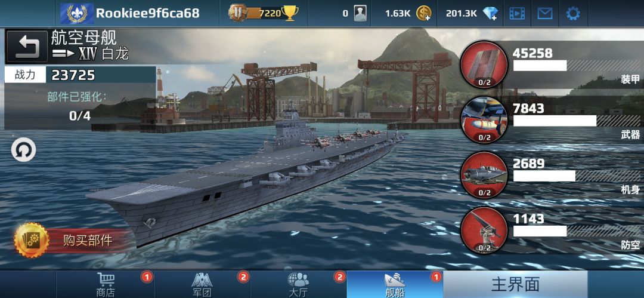This screenshot has height=298, width=644.
Task: Open the video replay film icon
Action: [x=517, y=14]
